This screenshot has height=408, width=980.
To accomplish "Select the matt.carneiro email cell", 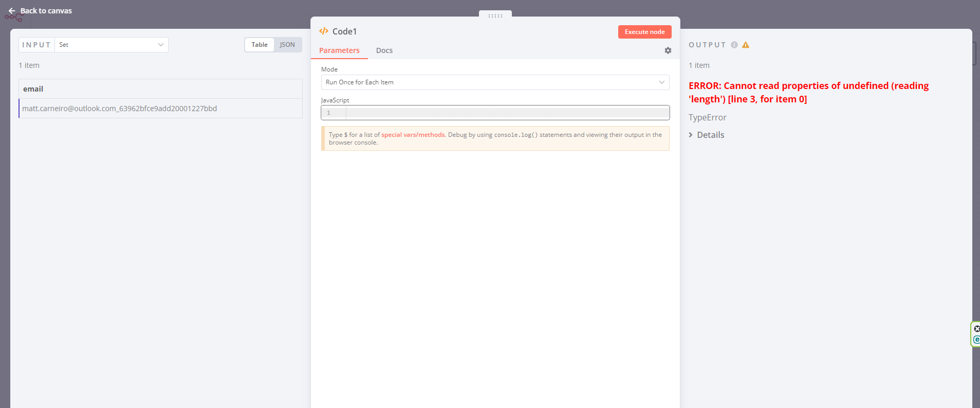I will 160,109.
